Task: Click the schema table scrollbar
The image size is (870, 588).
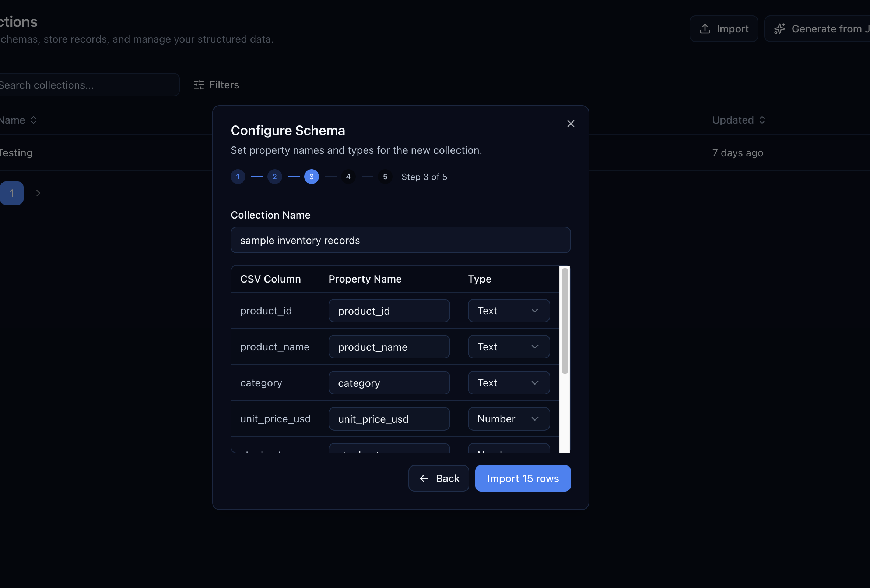Action: pyautogui.click(x=565, y=322)
